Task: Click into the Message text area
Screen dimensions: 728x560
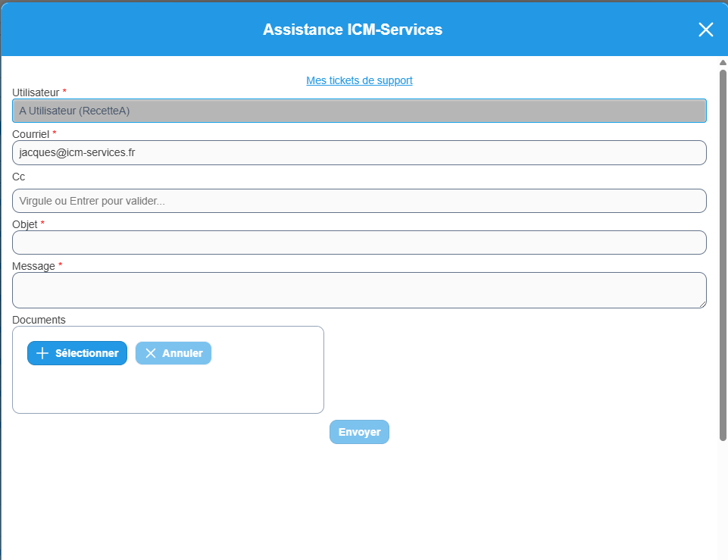Action: click(x=359, y=290)
